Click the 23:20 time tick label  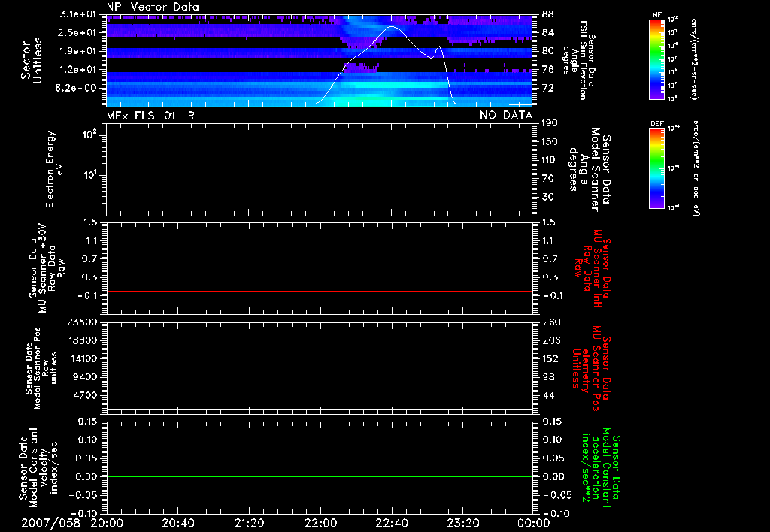point(462,523)
